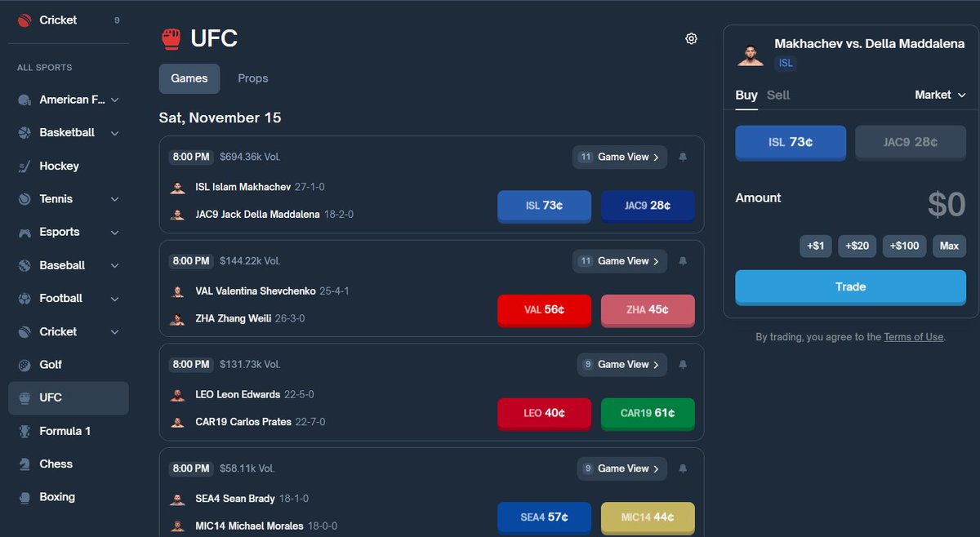Click Islam Makhachev's fighter avatar in the list
The width and height of the screenshot is (980, 537).
pyautogui.click(x=177, y=187)
